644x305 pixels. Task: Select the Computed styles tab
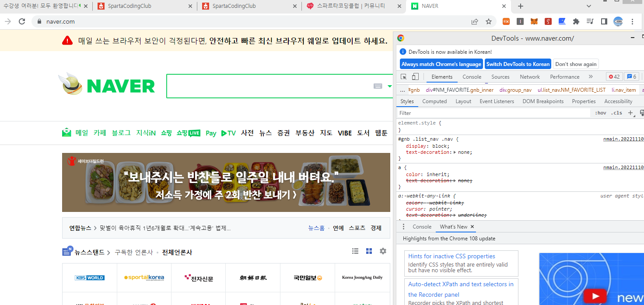(x=434, y=101)
